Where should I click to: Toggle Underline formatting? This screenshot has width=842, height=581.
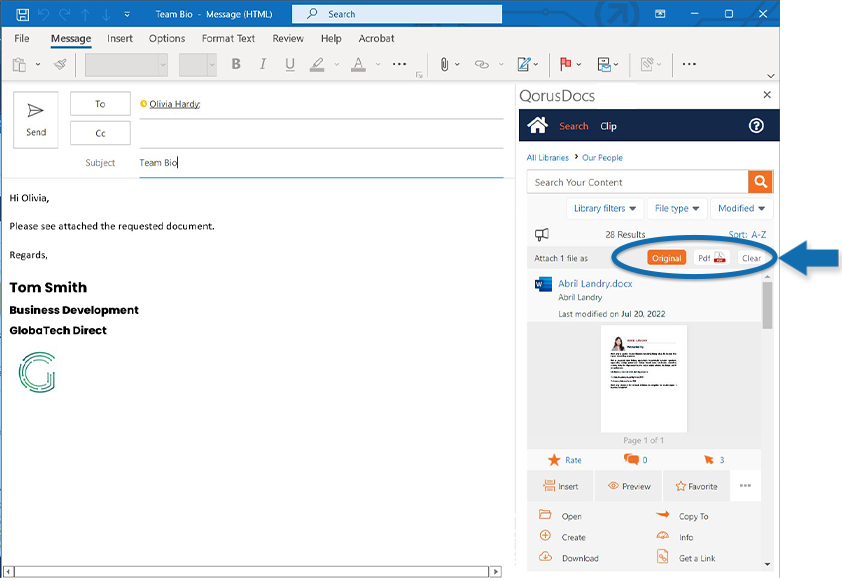click(290, 64)
